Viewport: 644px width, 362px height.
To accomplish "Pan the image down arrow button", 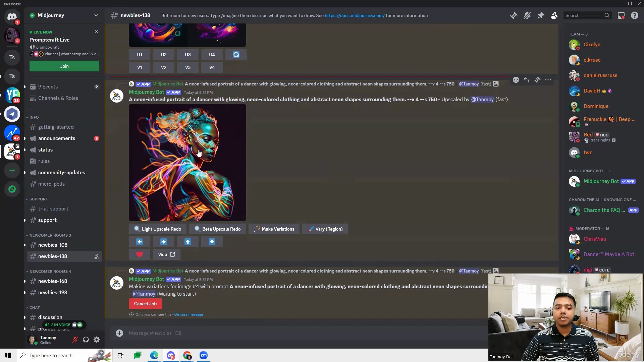I will click(x=212, y=242).
